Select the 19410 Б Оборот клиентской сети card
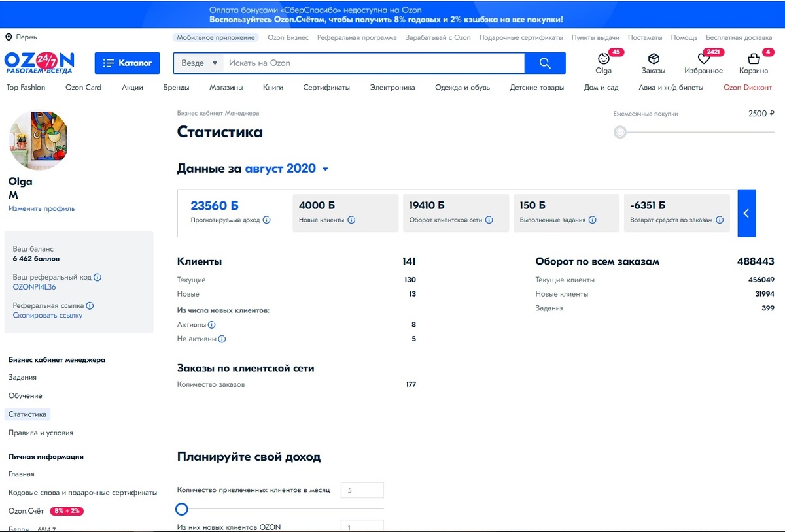This screenshot has width=785, height=532. coord(455,212)
